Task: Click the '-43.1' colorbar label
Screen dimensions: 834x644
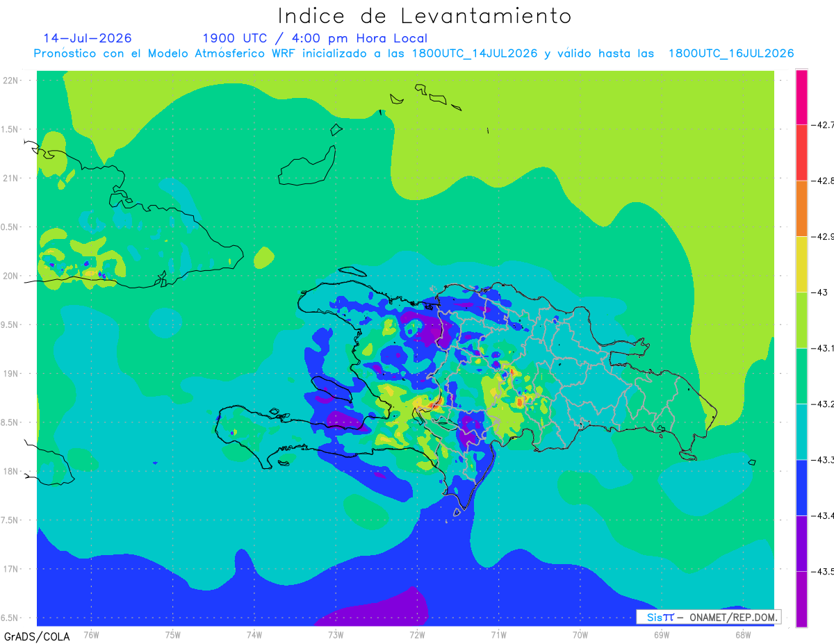Action: click(x=823, y=348)
